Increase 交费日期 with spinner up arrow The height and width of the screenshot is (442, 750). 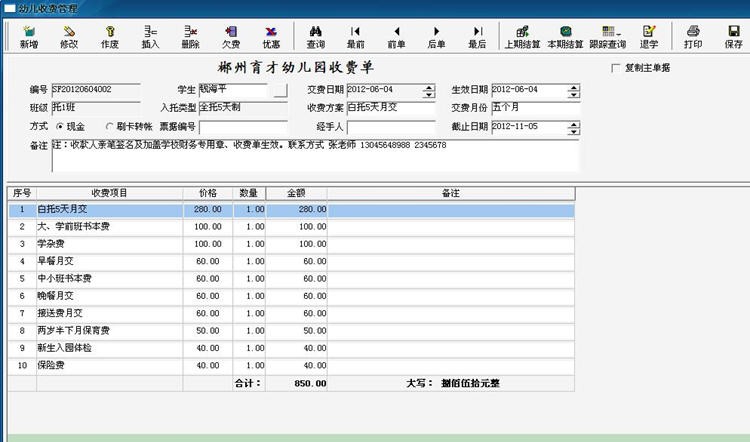pyautogui.click(x=429, y=88)
